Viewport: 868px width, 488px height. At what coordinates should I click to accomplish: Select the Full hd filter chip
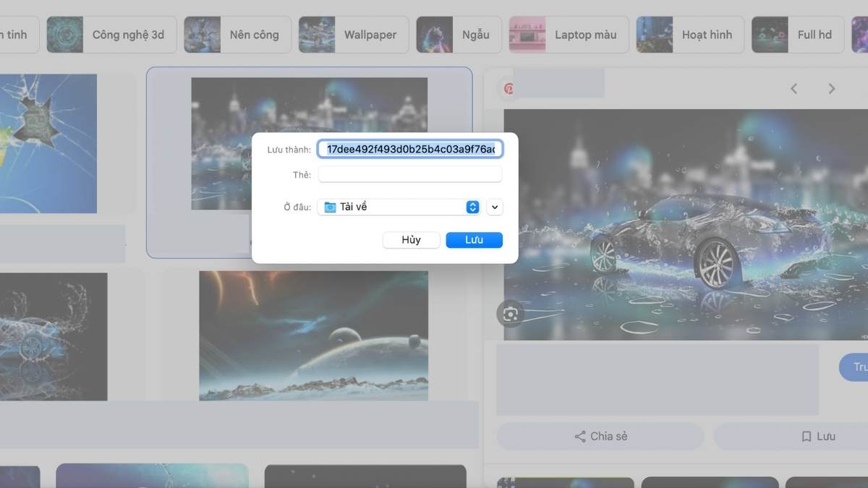pos(797,35)
